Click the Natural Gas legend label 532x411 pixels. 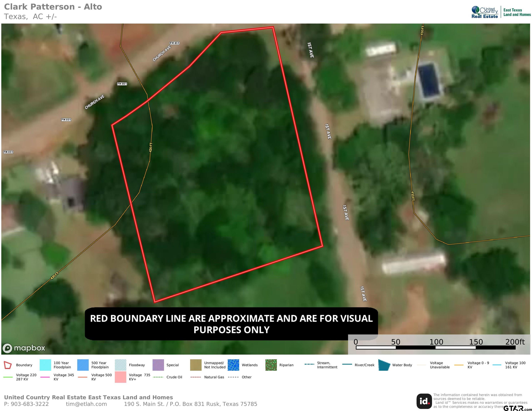[214, 377]
